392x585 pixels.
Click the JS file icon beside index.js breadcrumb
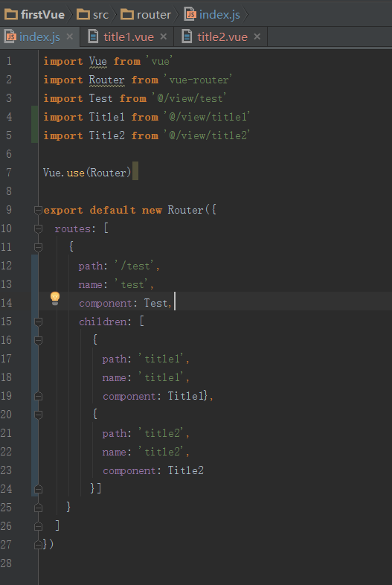tap(190, 14)
